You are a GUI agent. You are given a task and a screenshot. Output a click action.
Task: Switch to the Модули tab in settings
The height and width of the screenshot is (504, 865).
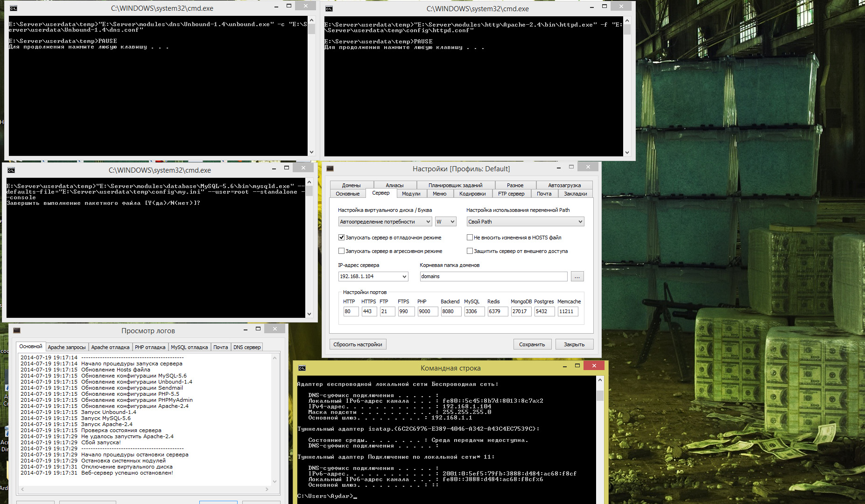411,194
